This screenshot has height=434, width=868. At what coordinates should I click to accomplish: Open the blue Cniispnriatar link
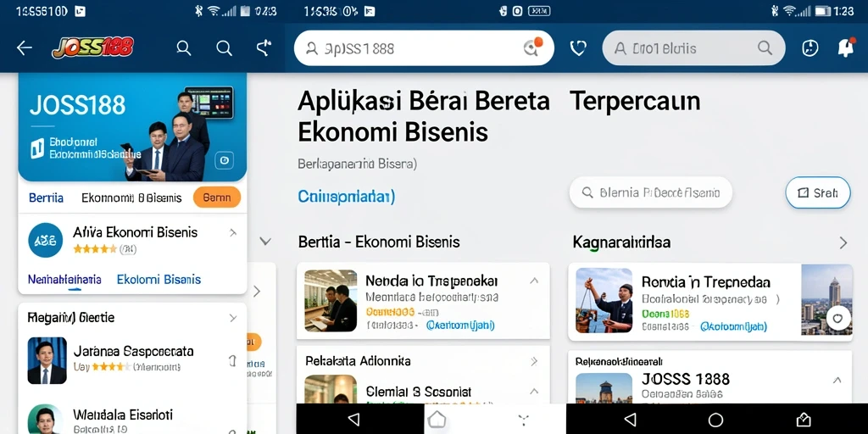[x=347, y=197]
